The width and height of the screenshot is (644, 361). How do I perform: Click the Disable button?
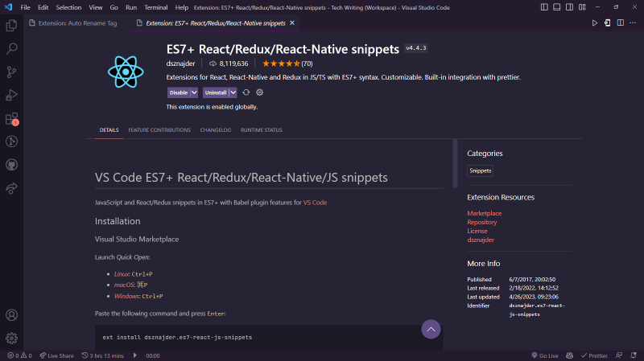pyautogui.click(x=179, y=92)
